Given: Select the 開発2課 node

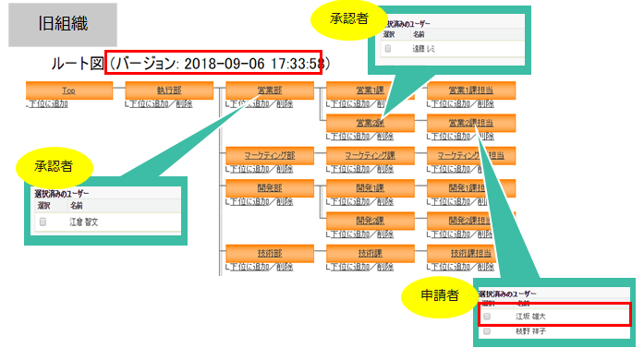Looking at the screenshot, I should 371,221.
